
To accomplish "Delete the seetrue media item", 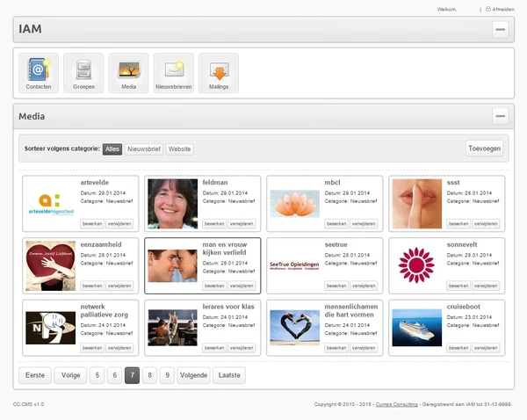I will click(x=364, y=286).
